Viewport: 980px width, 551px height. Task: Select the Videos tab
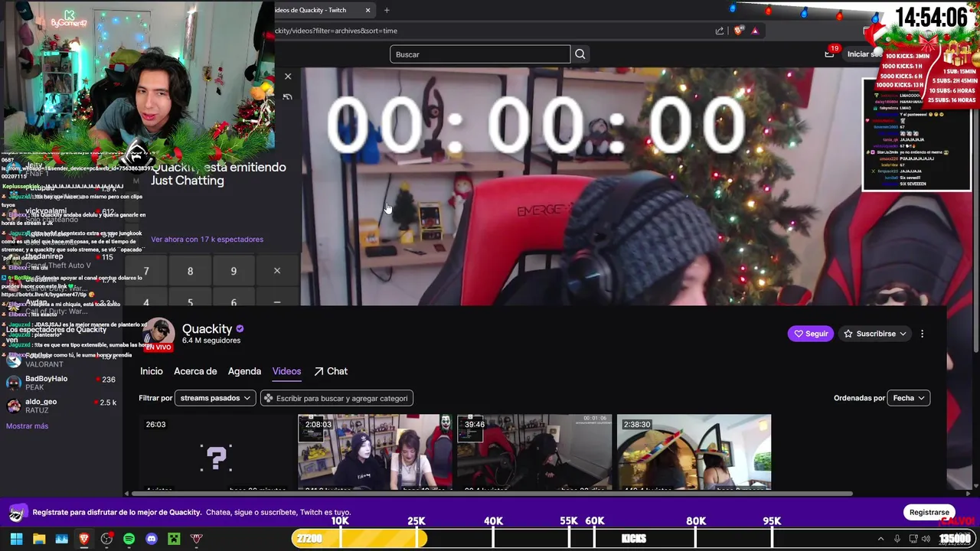click(x=286, y=371)
